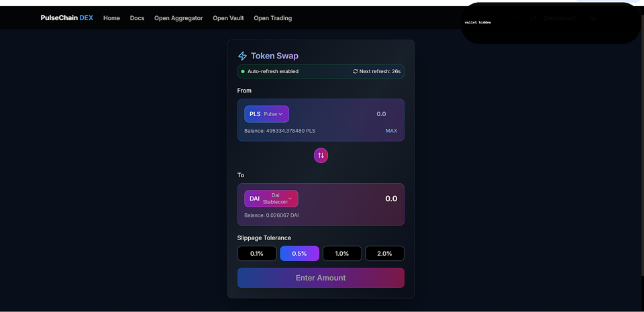Click the PulseChain DEX logo
The image size is (644, 312).
click(x=67, y=18)
